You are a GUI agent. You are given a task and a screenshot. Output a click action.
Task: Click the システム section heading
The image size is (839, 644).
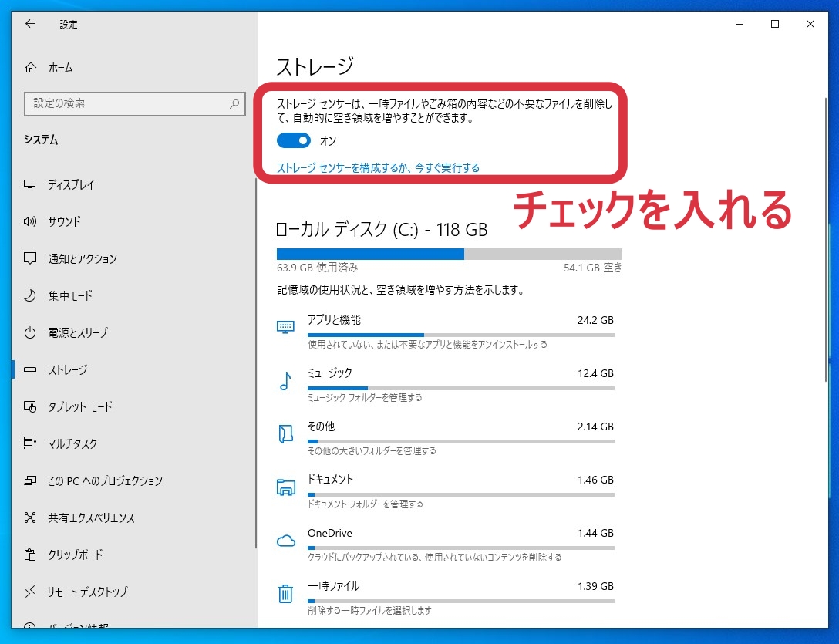(x=41, y=140)
